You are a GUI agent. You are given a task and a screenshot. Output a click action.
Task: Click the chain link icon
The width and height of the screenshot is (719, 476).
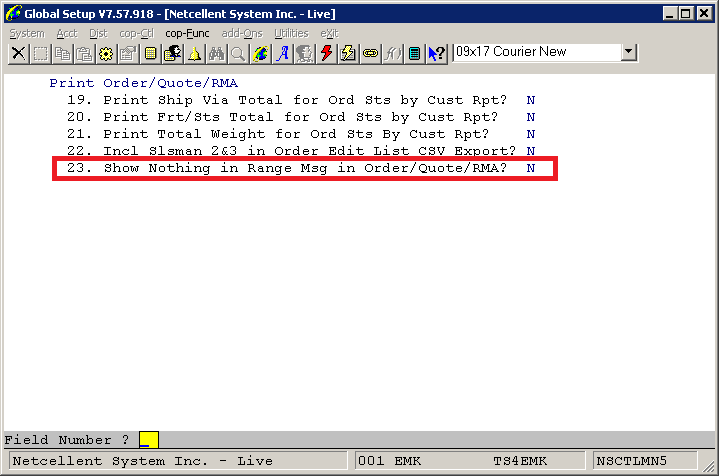point(371,53)
